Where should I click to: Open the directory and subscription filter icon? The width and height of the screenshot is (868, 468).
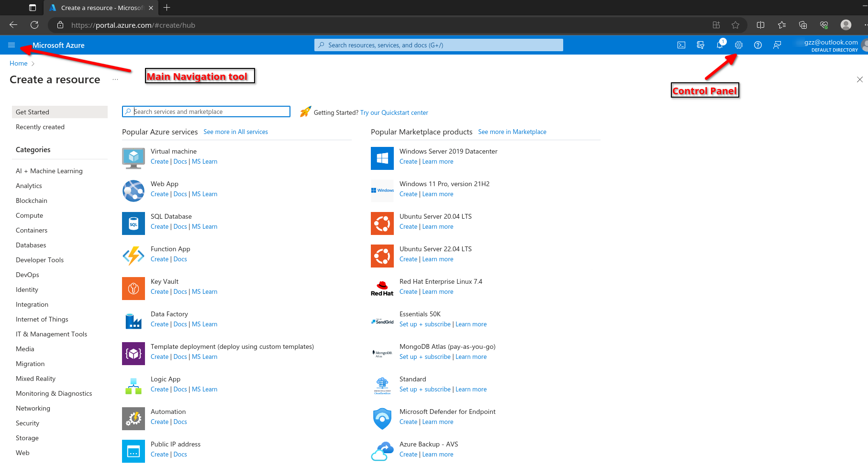coord(701,45)
